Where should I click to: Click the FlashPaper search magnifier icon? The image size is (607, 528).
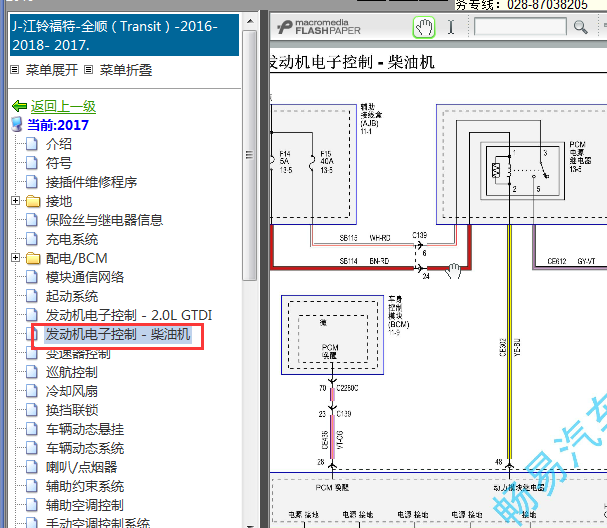[x=580, y=27]
